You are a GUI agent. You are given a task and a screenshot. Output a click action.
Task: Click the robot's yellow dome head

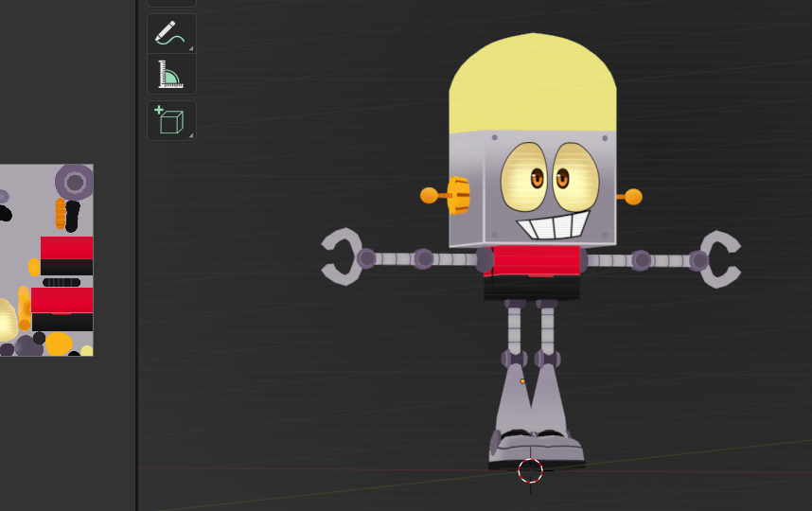533,83
